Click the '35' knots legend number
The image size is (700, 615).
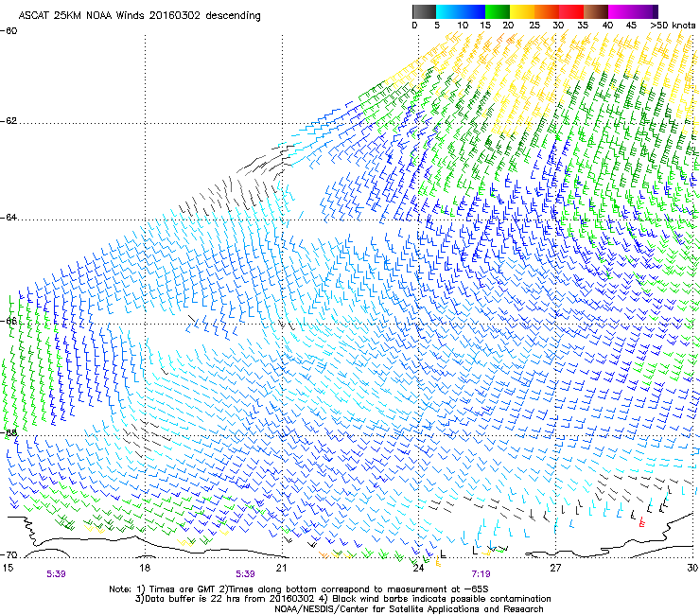(583, 26)
